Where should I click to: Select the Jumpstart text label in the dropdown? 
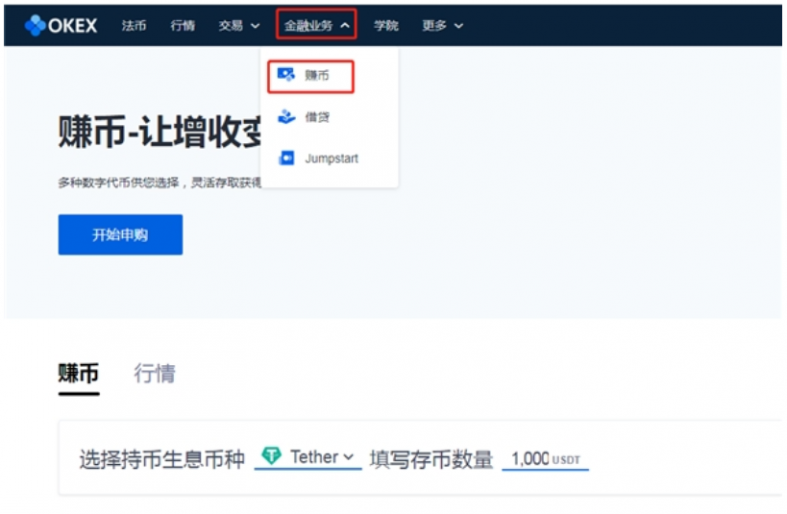click(x=331, y=159)
